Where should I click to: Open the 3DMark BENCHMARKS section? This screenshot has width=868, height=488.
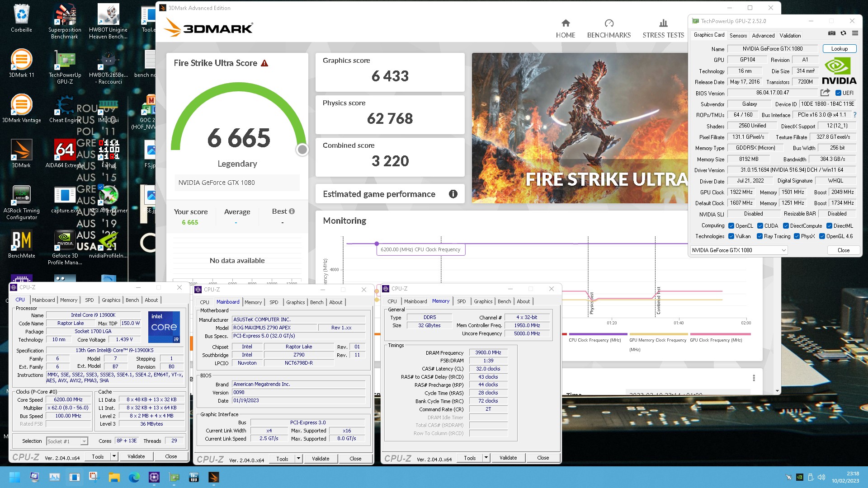609,28
